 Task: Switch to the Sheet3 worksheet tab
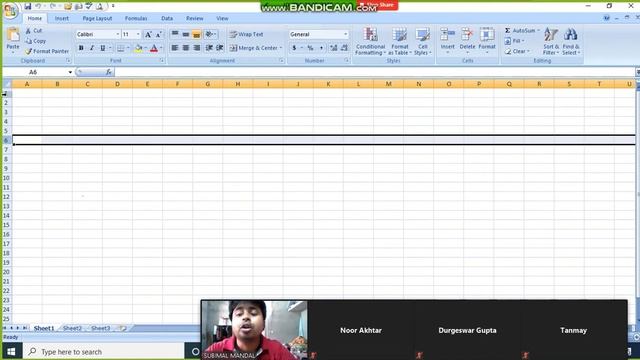coord(101,328)
